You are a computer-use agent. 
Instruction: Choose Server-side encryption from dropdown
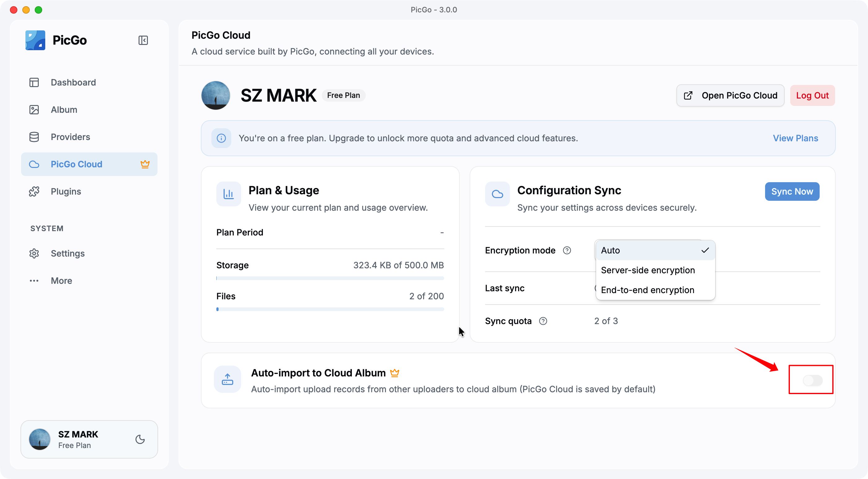tap(655, 270)
